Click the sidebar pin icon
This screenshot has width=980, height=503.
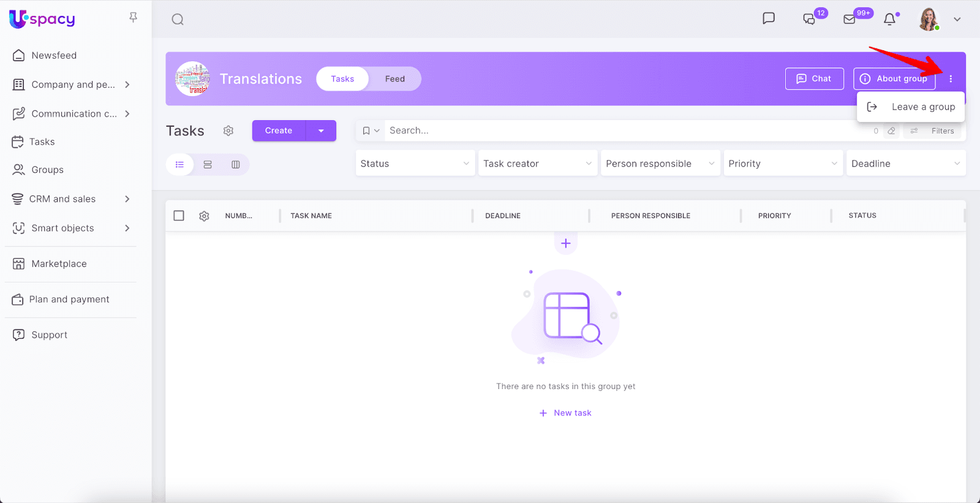pyautogui.click(x=133, y=18)
